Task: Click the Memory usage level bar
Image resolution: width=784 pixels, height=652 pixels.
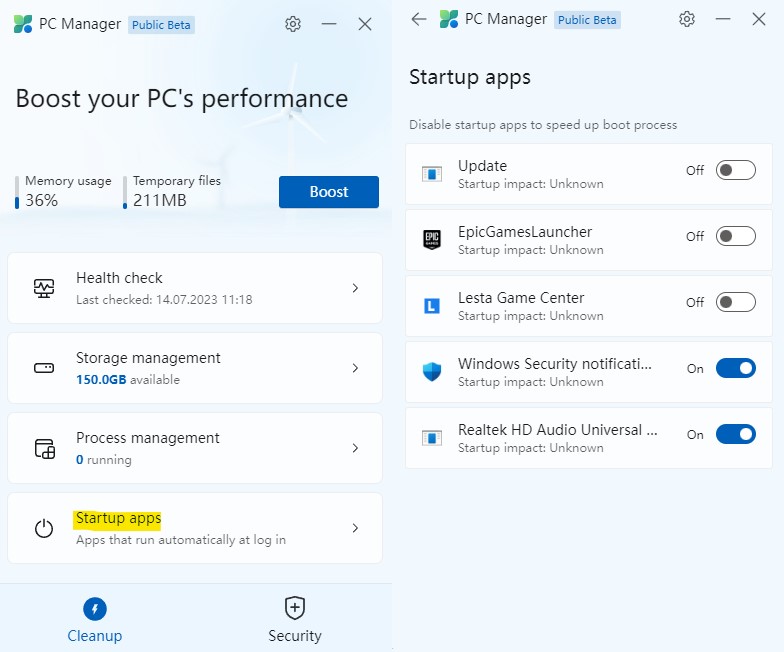Action: coord(17,192)
